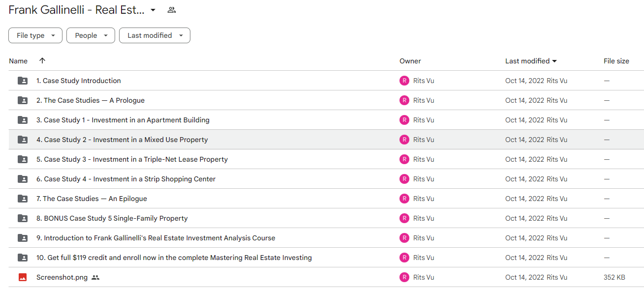The height and width of the screenshot is (289, 644).
Task: Click folder icon for The Case Studies Epilogue
Action: coord(23,199)
